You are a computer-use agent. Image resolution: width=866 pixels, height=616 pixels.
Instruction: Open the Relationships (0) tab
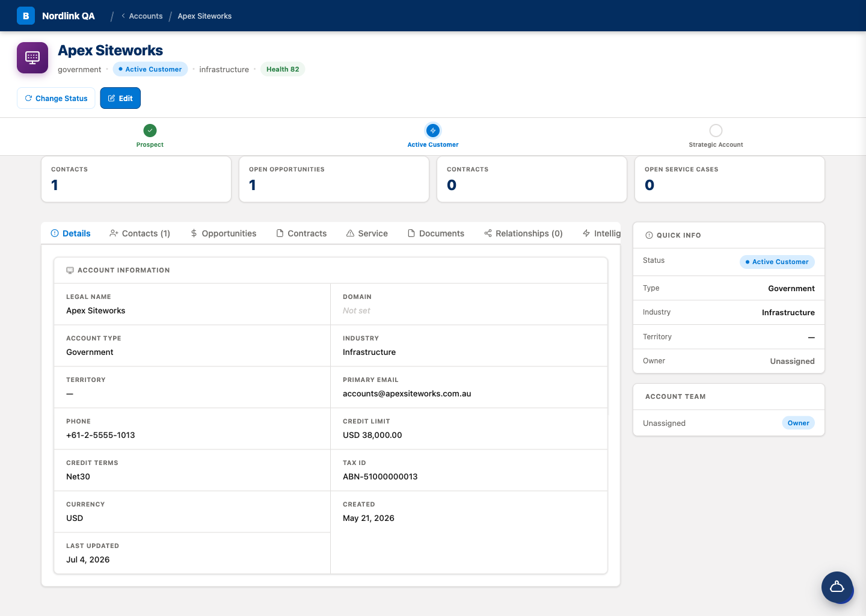523,233
